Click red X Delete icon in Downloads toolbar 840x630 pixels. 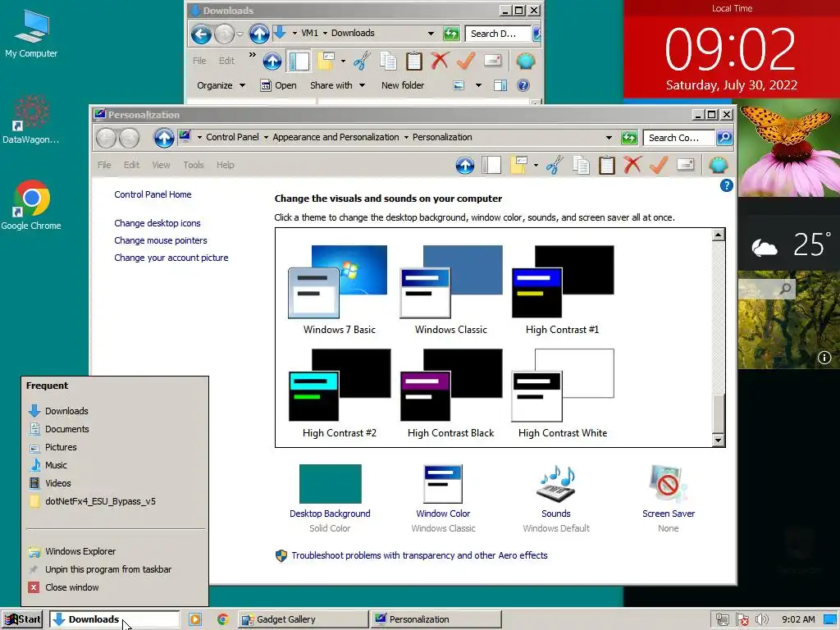(440, 61)
